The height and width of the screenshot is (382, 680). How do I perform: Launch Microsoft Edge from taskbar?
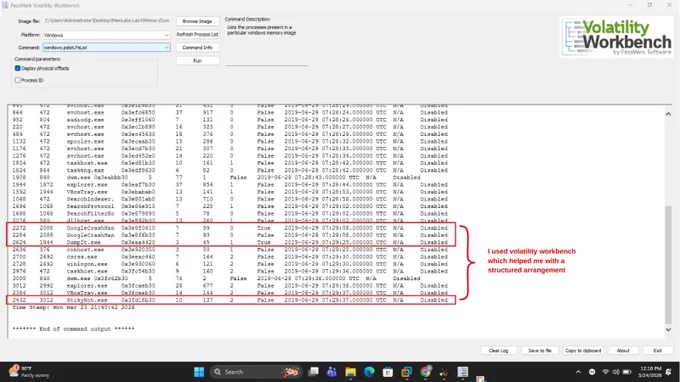point(369,372)
